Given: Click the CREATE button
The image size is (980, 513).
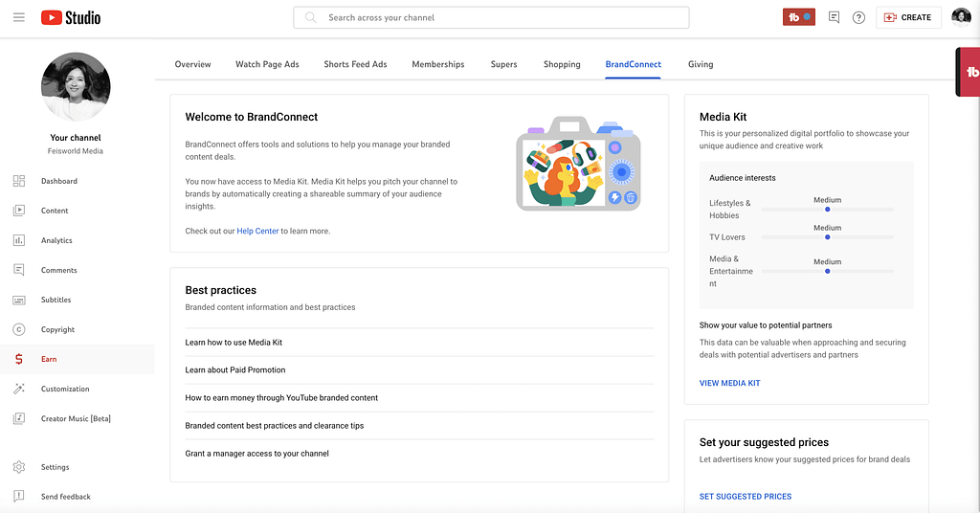Looking at the screenshot, I should pos(907,17).
